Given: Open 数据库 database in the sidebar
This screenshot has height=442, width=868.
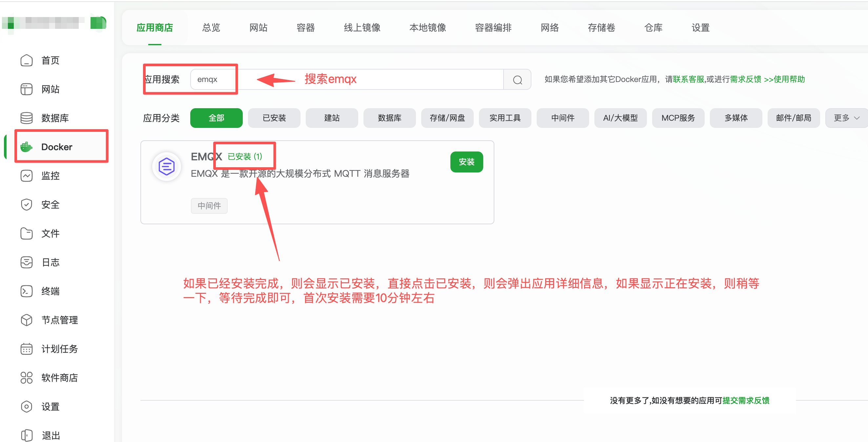Looking at the screenshot, I should pyautogui.click(x=54, y=118).
